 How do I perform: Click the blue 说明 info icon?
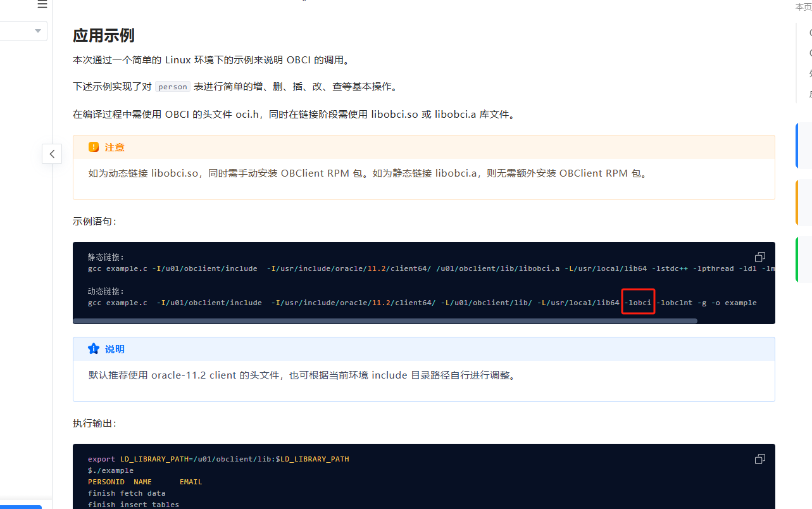click(x=94, y=349)
